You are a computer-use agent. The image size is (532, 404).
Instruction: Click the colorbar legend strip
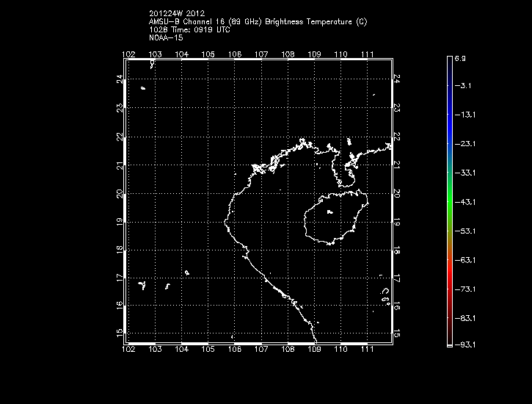coord(449,200)
